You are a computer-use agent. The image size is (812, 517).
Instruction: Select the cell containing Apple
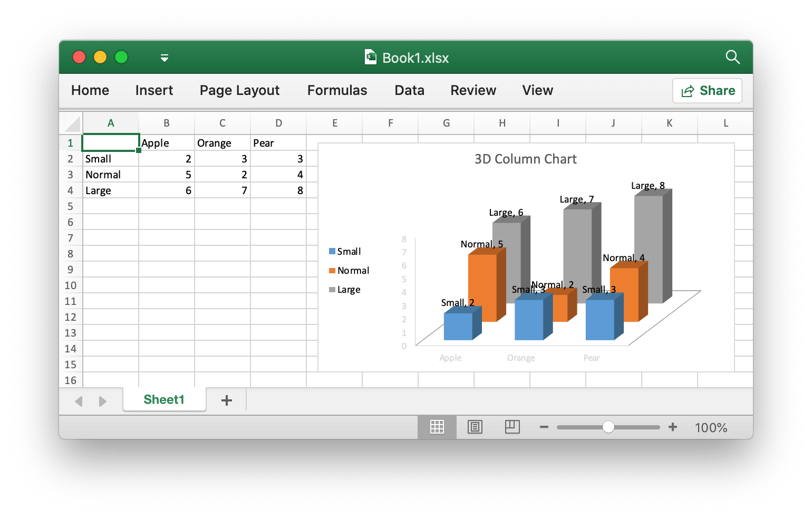point(166,142)
